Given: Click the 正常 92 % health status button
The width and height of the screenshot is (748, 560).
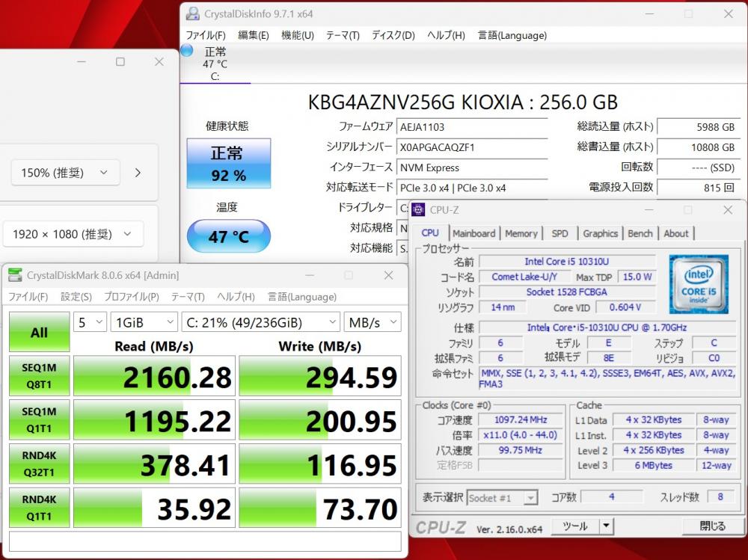Looking at the screenshot, I should point(228,164).
